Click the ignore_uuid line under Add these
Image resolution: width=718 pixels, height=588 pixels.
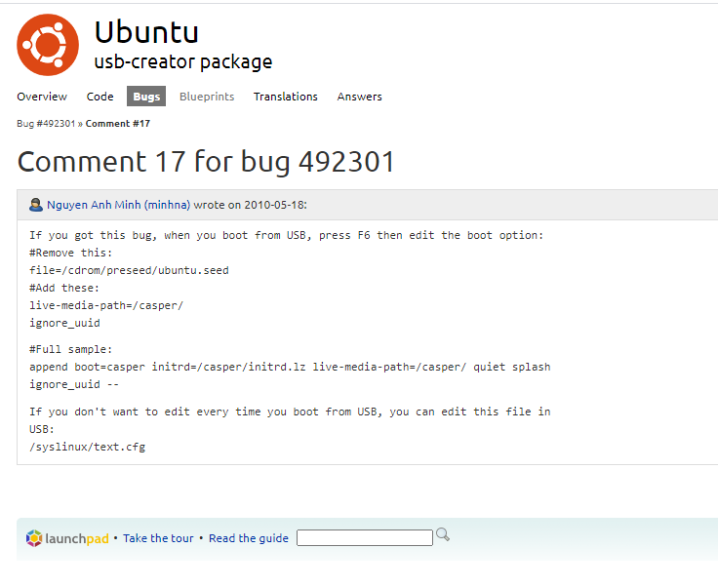click(x=64, y=323)
